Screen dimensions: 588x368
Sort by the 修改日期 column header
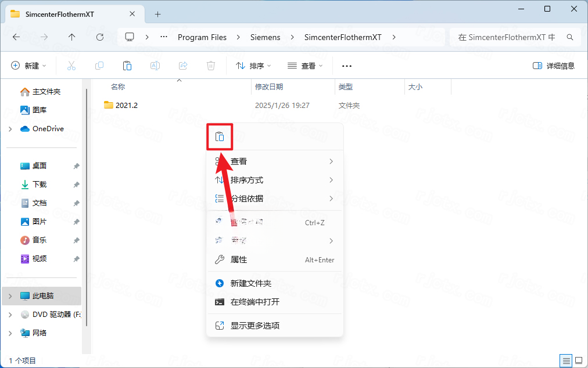pos(269,87)
